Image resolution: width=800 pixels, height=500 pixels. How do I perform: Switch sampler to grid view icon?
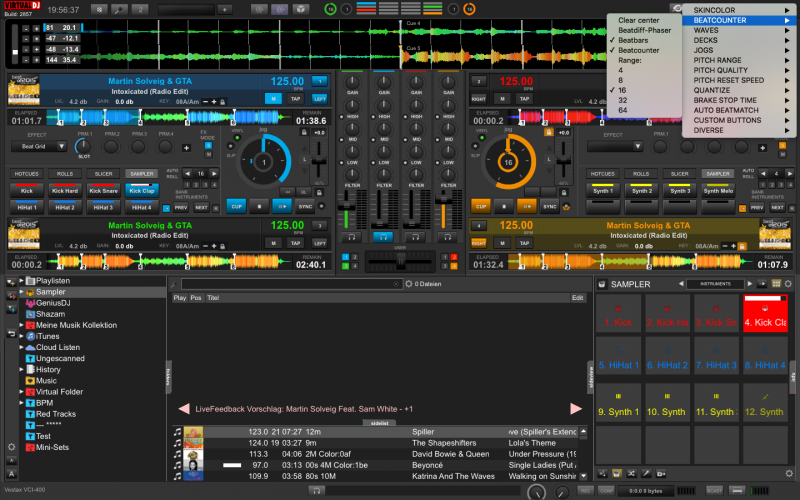point(776,284)
